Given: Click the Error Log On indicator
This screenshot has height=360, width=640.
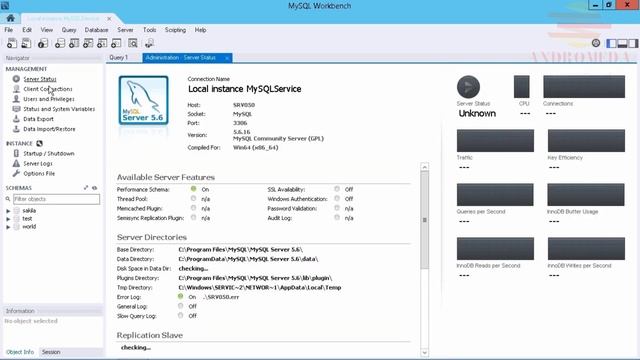Looking at the screenshot, I should click(x=180, y=296).
